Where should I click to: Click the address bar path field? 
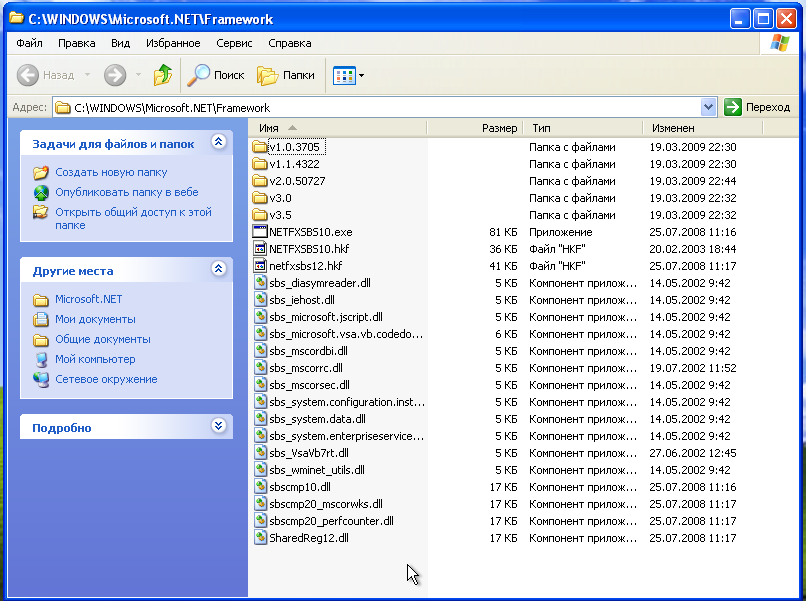pos(380,107)
